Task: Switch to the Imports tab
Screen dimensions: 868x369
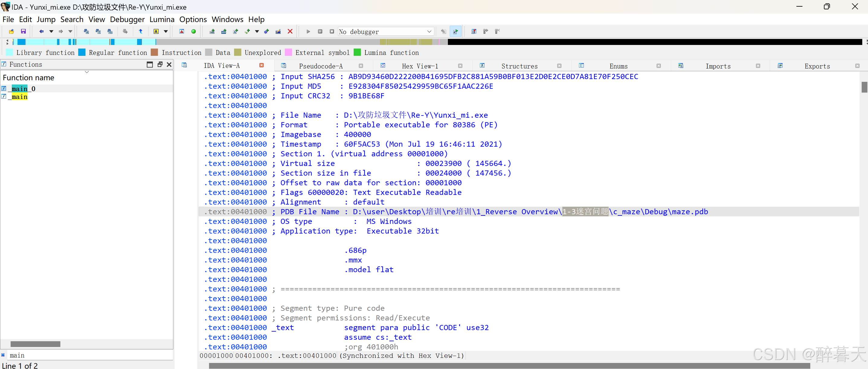Action: (718, 66)
